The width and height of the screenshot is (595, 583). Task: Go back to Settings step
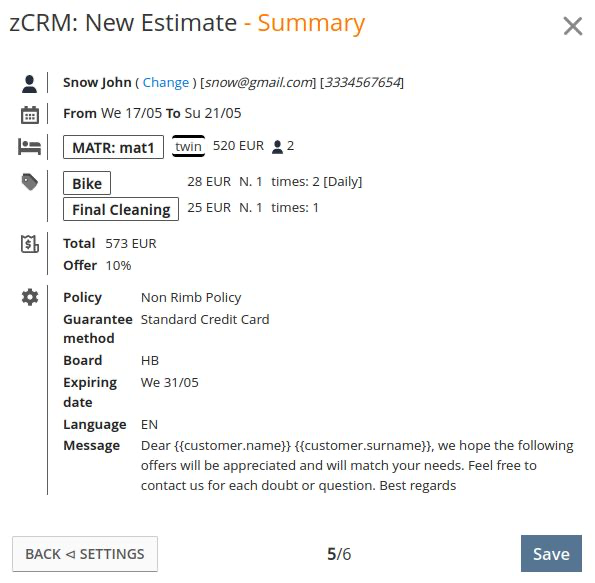coord(85,554)
